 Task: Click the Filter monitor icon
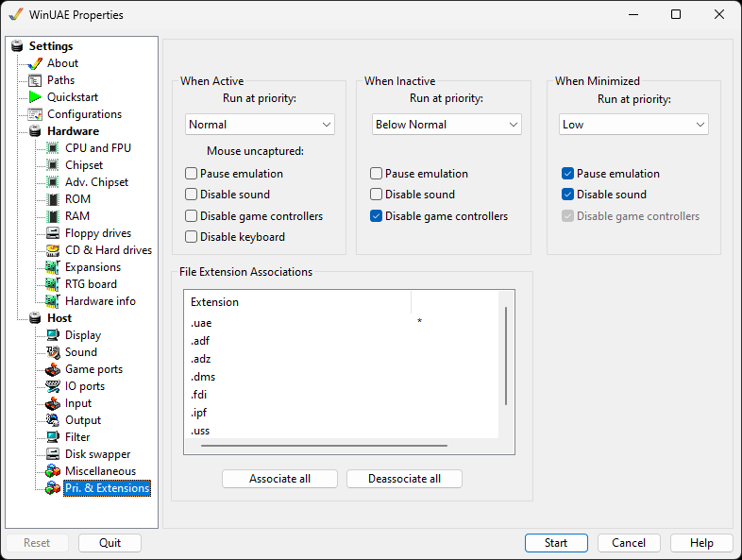click(x=53, y=437)
